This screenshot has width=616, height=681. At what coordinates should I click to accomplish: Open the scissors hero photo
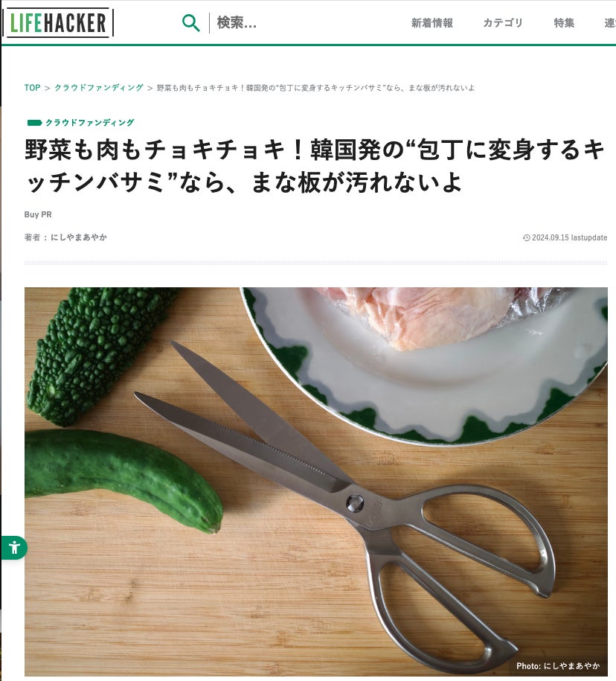click(316, 482)
